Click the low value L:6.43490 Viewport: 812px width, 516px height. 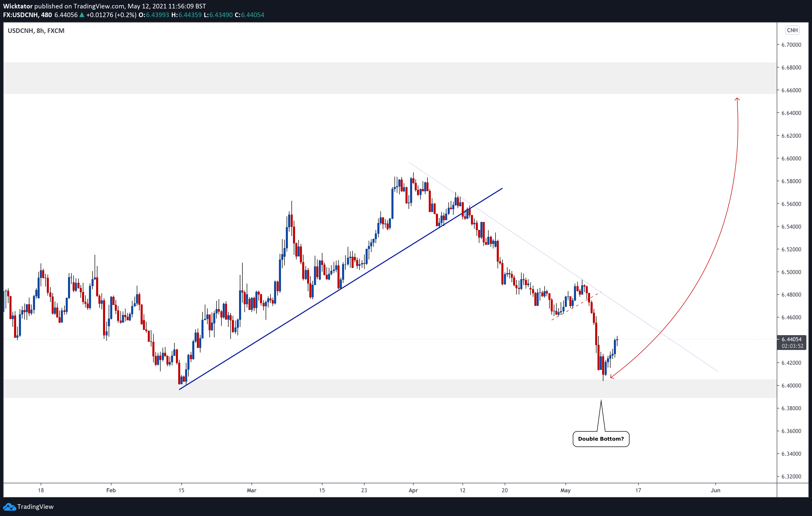coord(218,15)
